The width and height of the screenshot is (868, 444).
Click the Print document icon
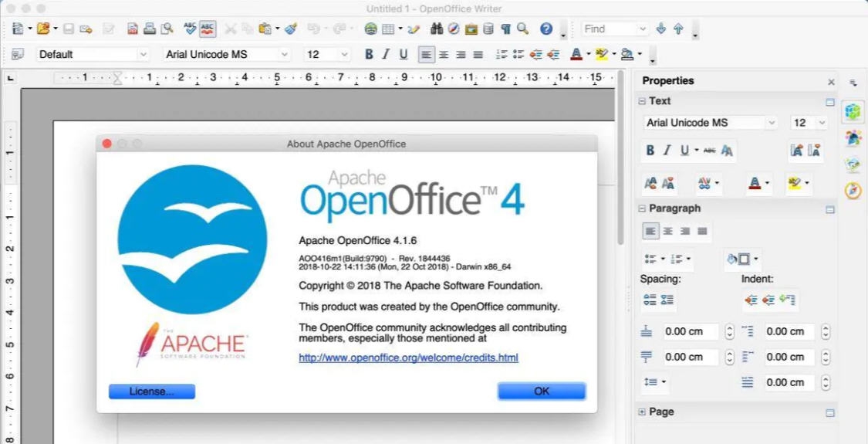coord(150,29)
